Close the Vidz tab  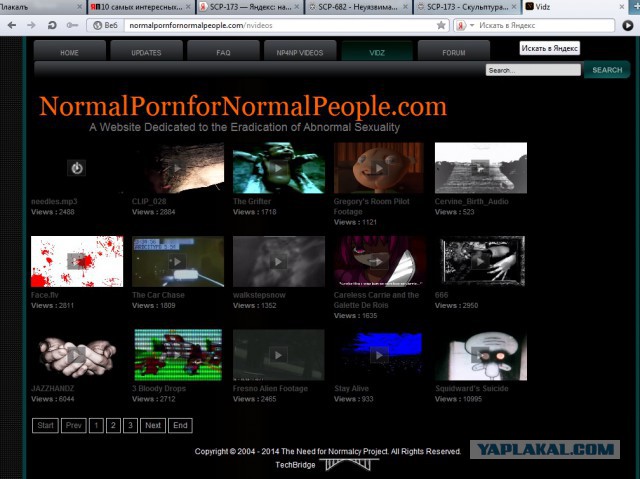622,7
